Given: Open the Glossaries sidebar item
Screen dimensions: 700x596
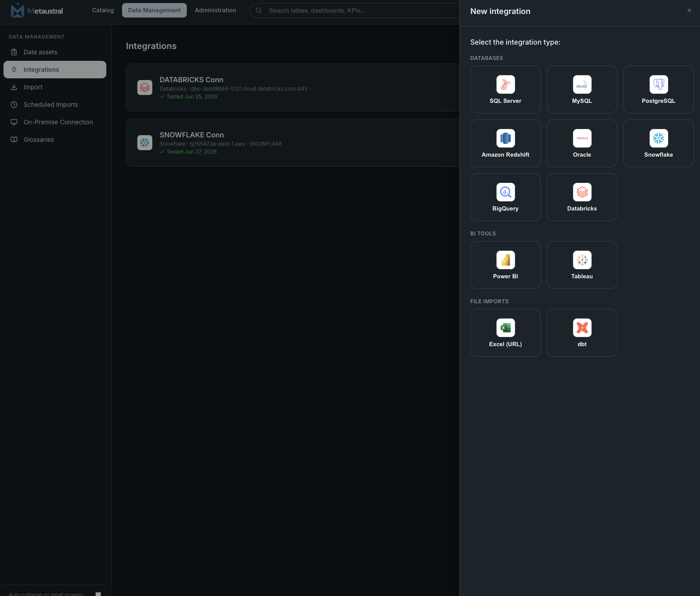Looking at the screenshot, I should 55,140.
